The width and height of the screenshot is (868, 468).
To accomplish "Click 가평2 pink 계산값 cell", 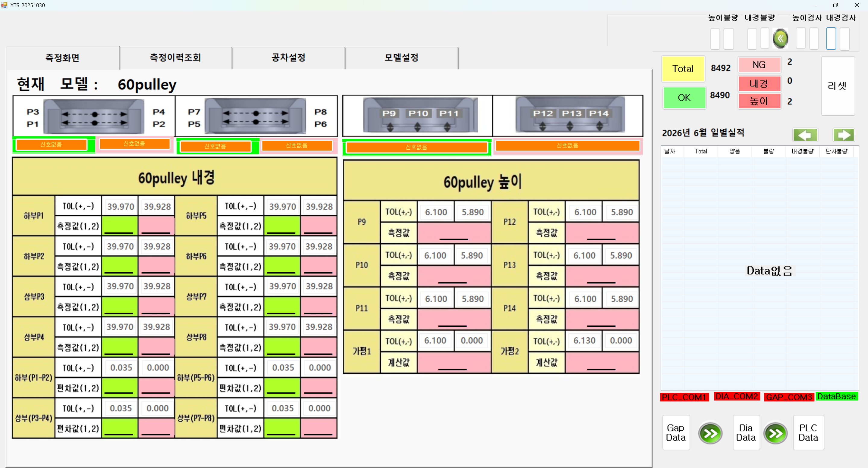I will (x=602, y=363).
